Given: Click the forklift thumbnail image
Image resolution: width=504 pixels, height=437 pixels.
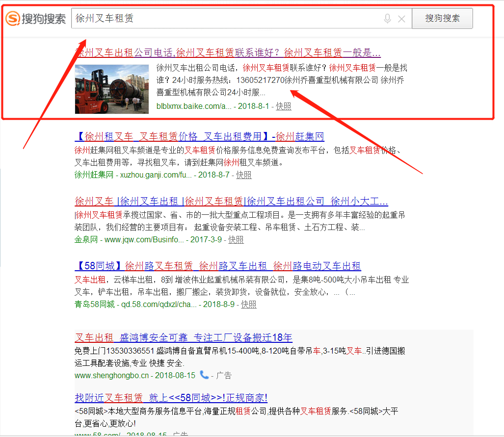Looking at the screenshot, I should click(112, 89).
